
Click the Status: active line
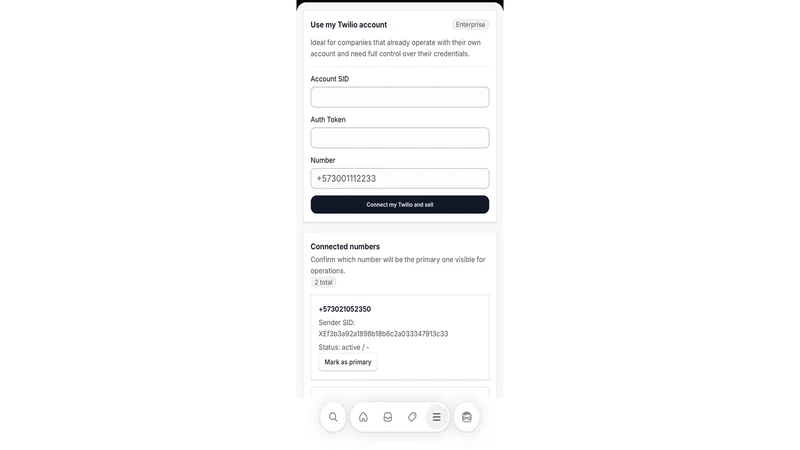click(344, 347)
